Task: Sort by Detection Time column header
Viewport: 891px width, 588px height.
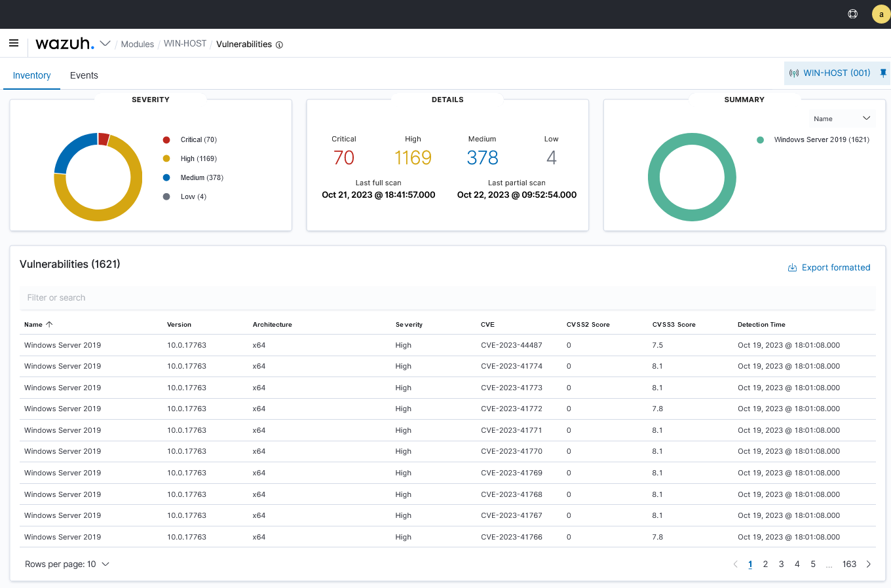Action: 761,325
